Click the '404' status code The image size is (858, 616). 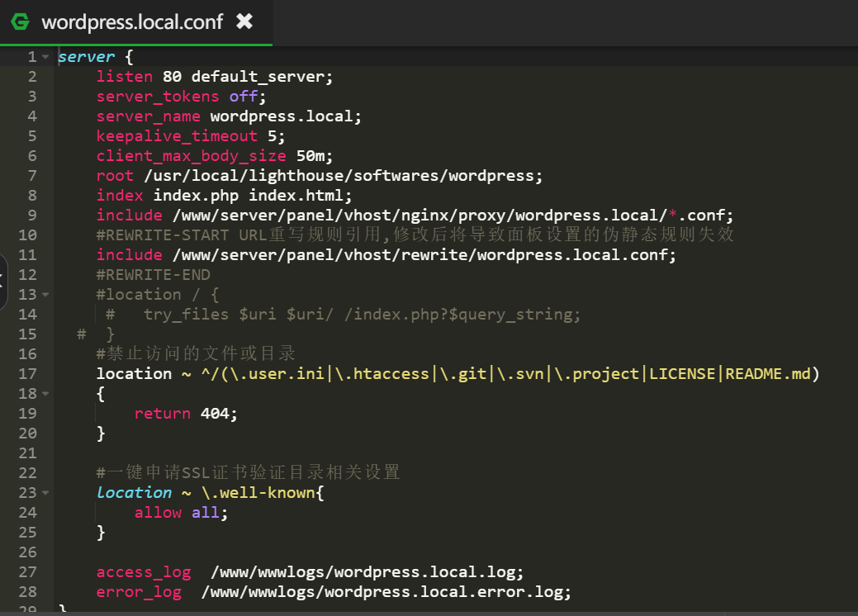pos(215,413)
